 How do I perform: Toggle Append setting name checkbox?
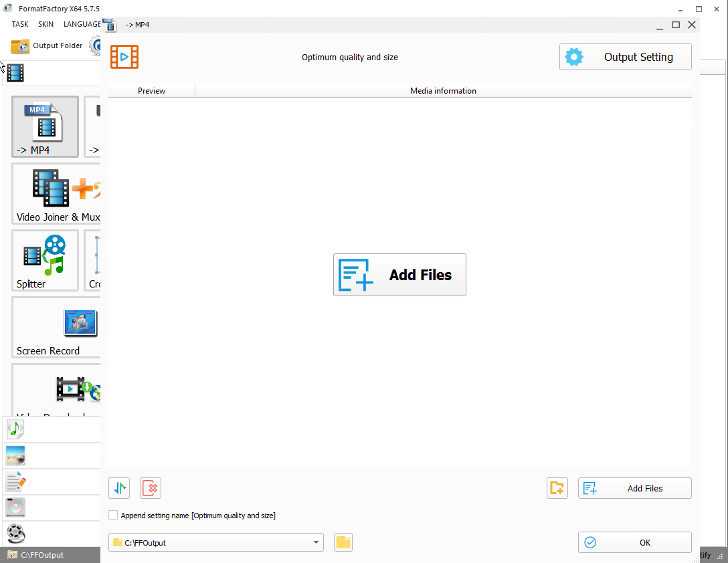click(113, 516)
